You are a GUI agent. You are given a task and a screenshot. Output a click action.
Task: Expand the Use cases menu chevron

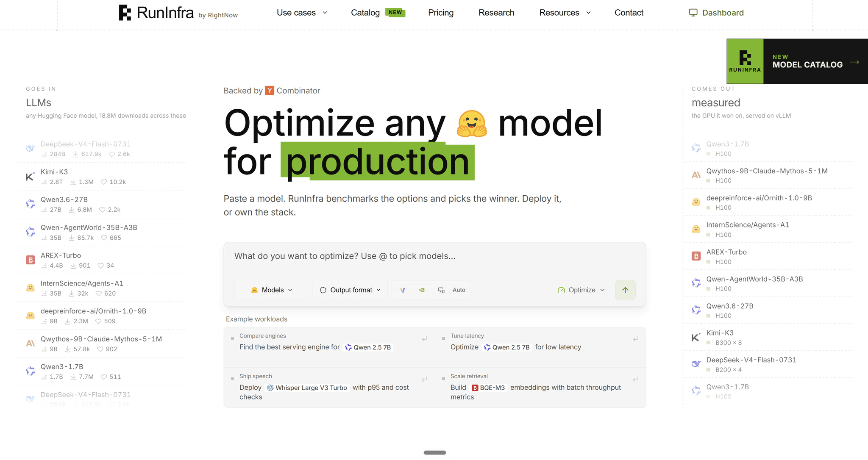325,13
